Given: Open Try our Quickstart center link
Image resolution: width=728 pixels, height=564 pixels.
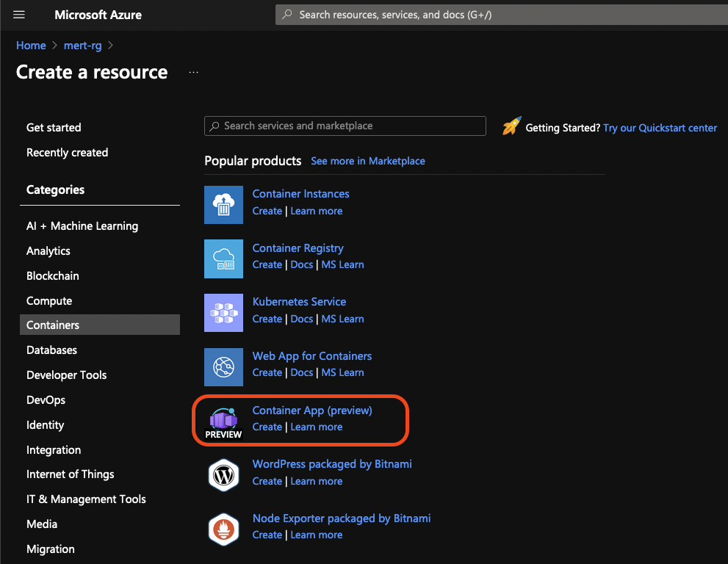Looking at the screenshot, I should click(660, 128).
